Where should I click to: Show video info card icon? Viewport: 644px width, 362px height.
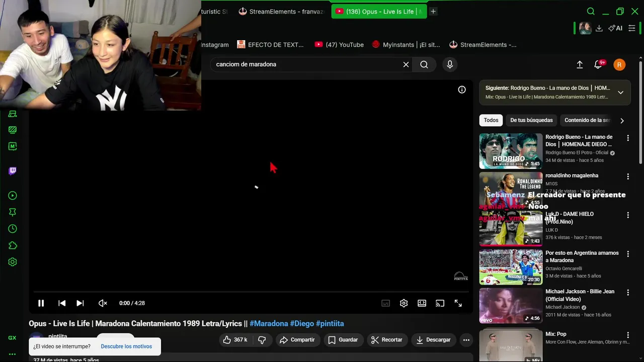point(462,89)
